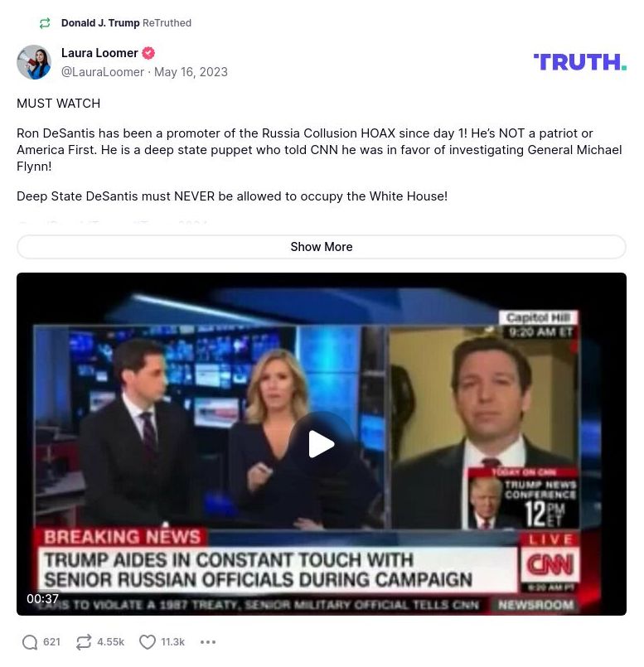Image resolution: width=644 pixels, height=667 pixels.
Task: Open the May 16, 2023 timestamp
Action: 191,72
